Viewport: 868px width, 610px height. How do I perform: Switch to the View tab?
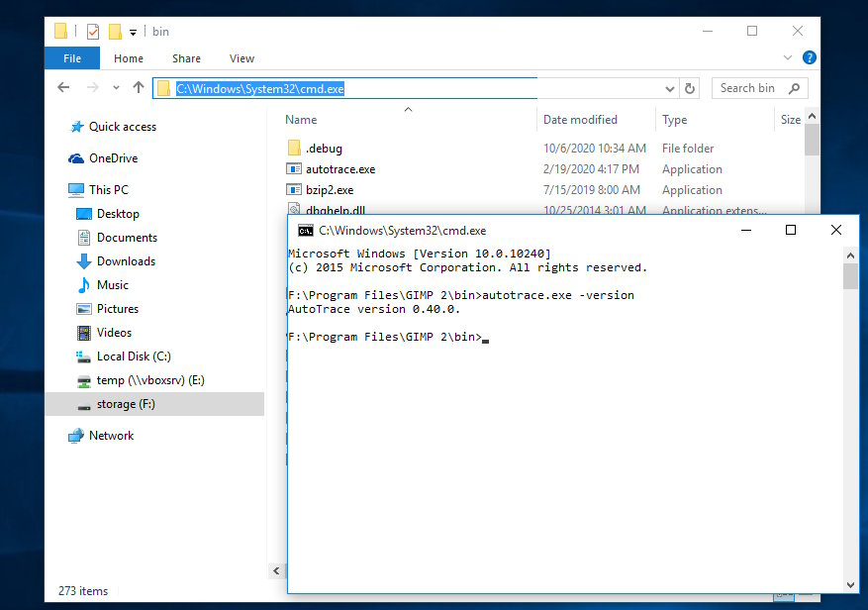coord(241,58)
